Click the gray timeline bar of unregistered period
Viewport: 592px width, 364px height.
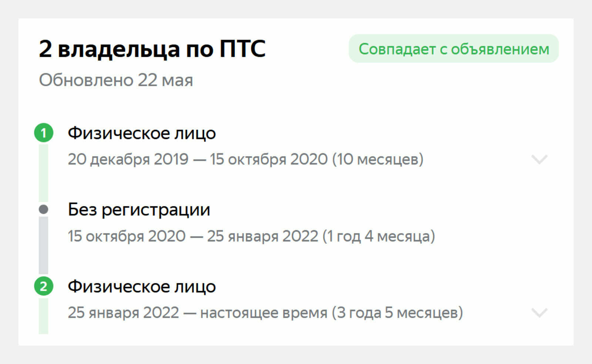(44, 245)
